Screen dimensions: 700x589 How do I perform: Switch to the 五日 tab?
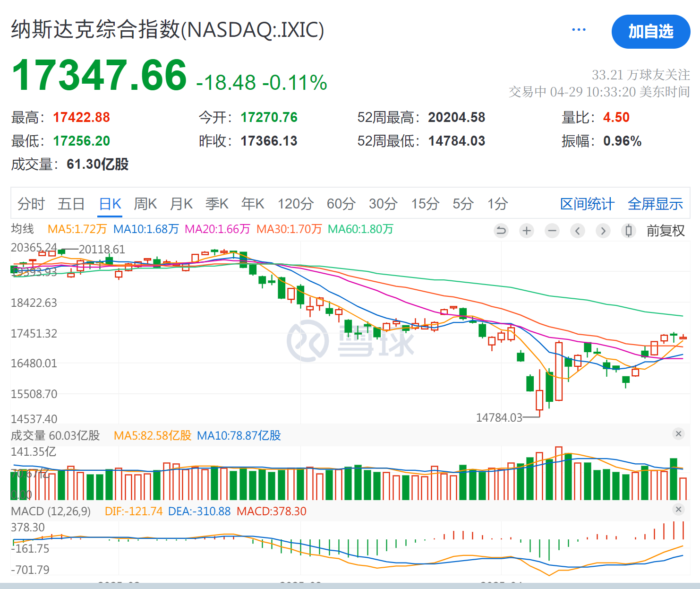(71, 204)
